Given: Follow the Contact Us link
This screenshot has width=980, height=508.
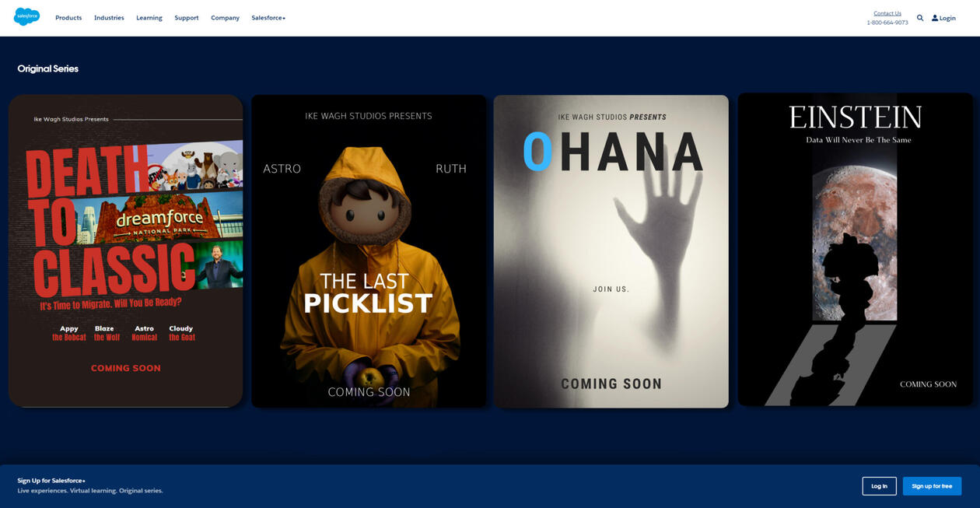Looking at the screenshot, I should point(887,13).
